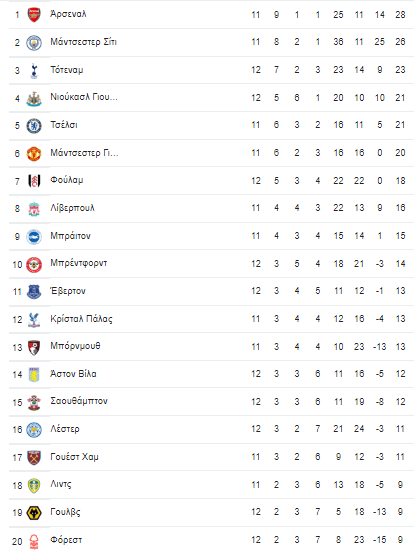Click the Nottingham Forest tree logo

pyautogui.click(x=34, y=541)
